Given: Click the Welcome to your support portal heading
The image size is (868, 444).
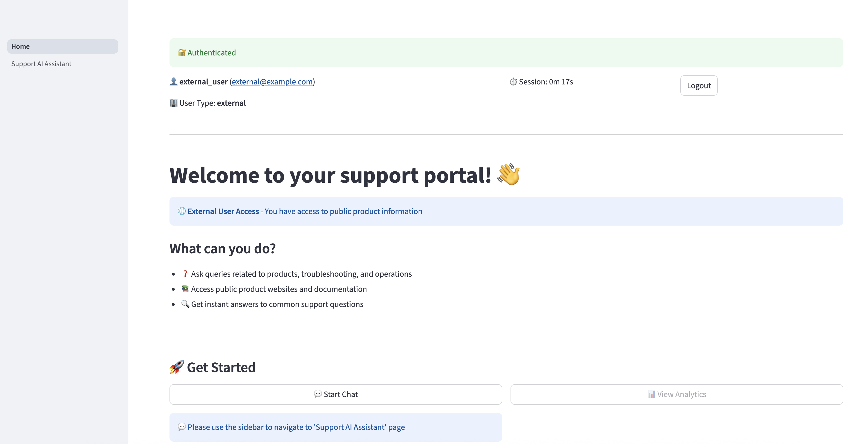Looking at the screenshot, I should (x=330, y=175).
